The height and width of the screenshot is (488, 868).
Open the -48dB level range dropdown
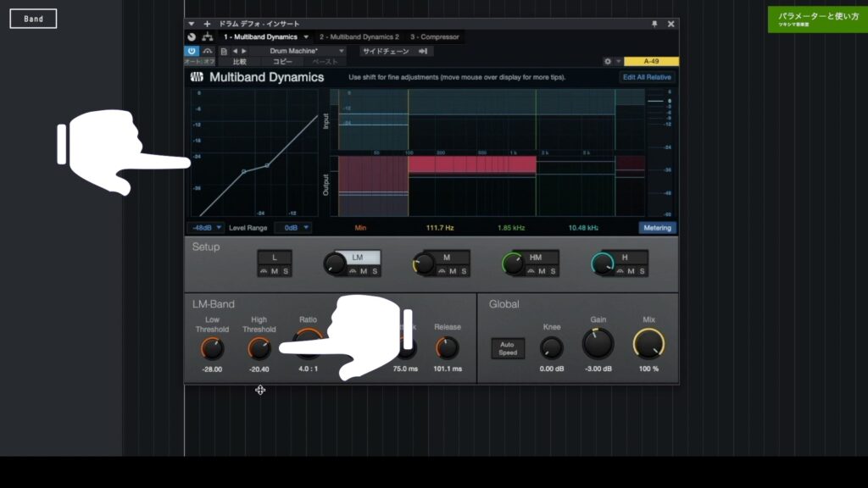click(205, 227)
